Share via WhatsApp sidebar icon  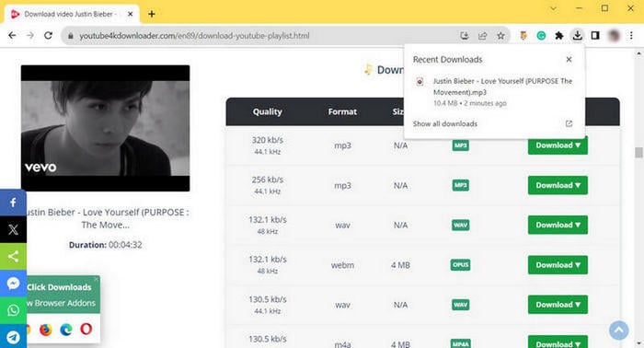click(13, 310)
